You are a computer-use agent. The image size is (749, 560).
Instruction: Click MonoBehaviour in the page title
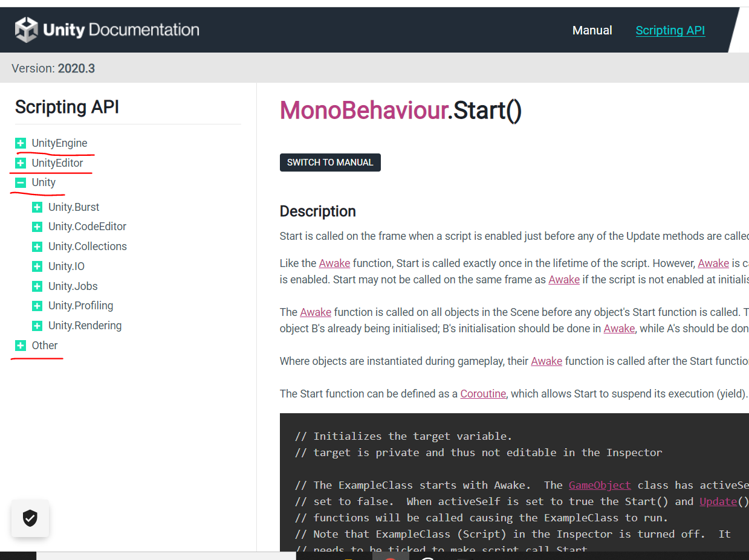pyautogui.click(x=363, y=111)
